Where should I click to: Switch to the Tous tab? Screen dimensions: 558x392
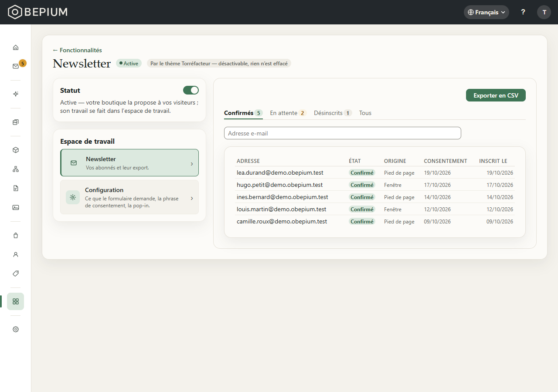pos(365,113)
